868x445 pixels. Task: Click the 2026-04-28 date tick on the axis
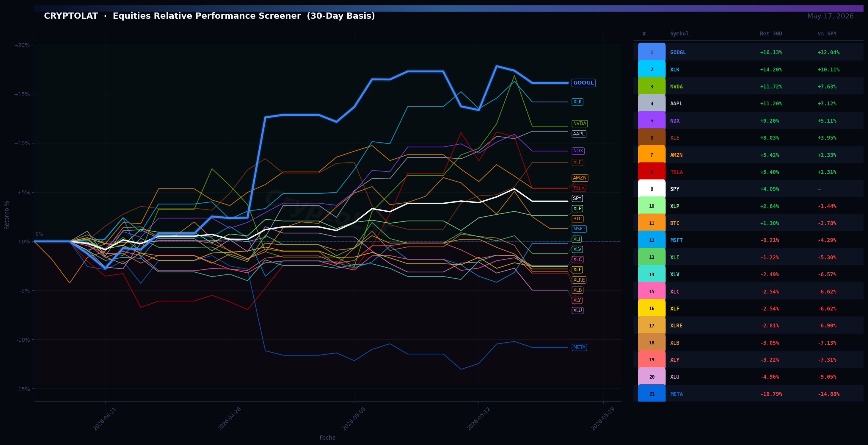(230, 418)
